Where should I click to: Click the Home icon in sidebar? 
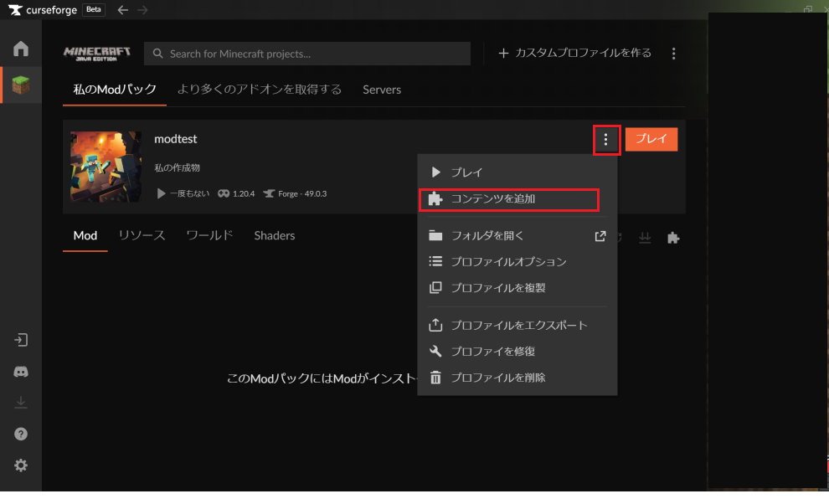(x=21, y=49)
